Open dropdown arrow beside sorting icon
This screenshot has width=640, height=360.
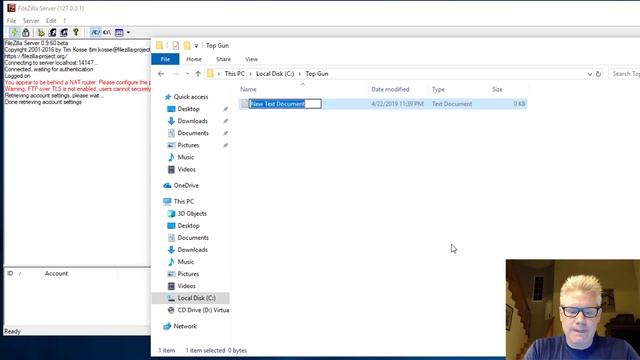[128, 32]
